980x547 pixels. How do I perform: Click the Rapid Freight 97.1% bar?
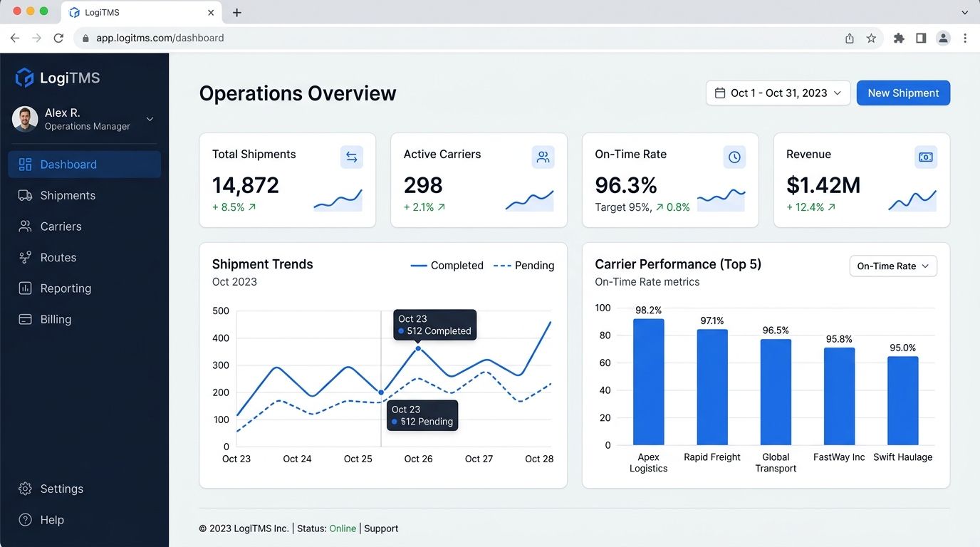pos(712,387)
